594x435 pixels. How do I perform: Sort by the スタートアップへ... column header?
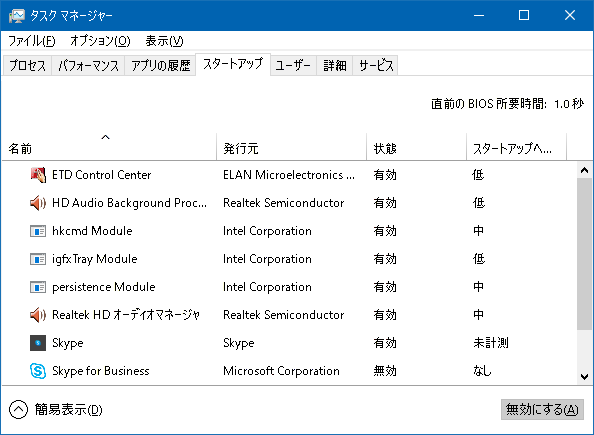pyautogui.click(x=517, y=147)
